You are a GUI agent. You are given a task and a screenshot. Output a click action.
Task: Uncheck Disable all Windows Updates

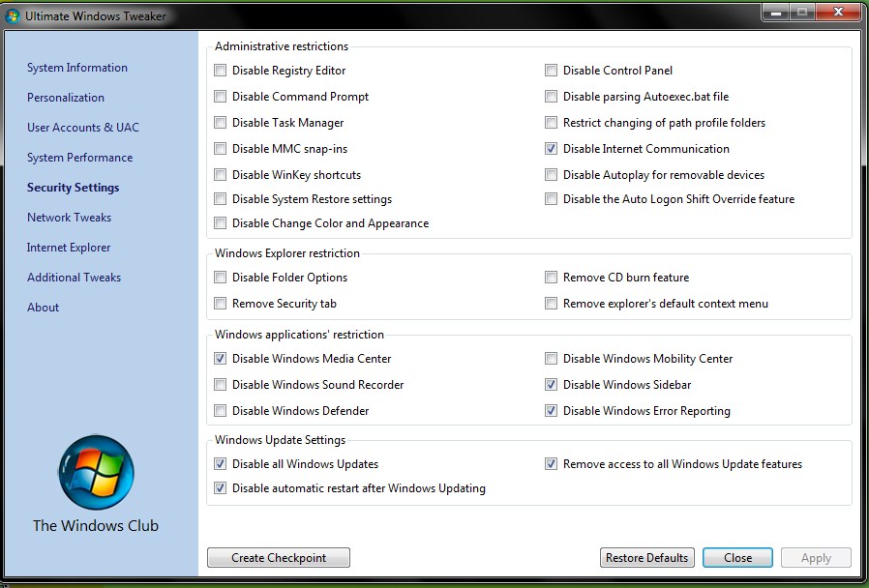pos(220,464)
